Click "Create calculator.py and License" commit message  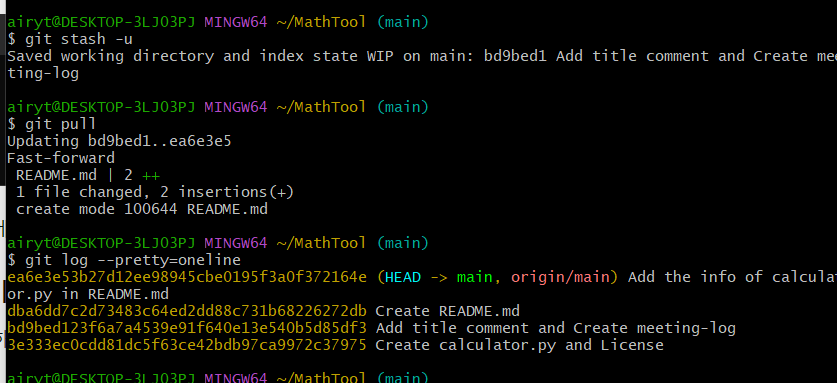click(519, 346)
